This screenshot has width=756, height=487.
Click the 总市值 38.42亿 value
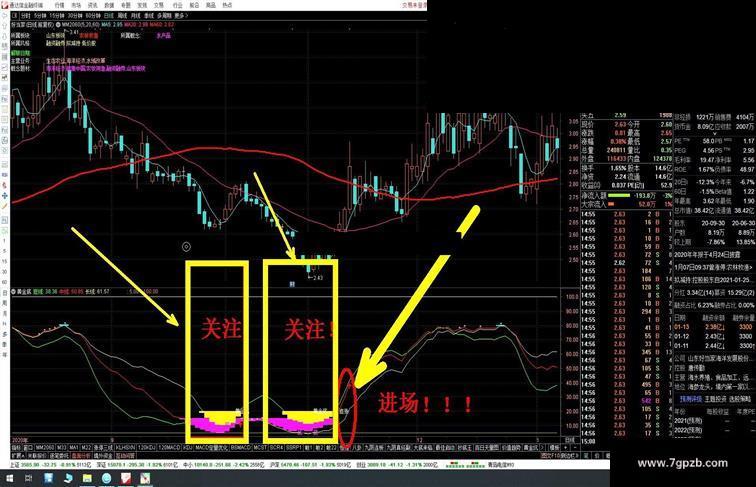(x=704, y=211)
